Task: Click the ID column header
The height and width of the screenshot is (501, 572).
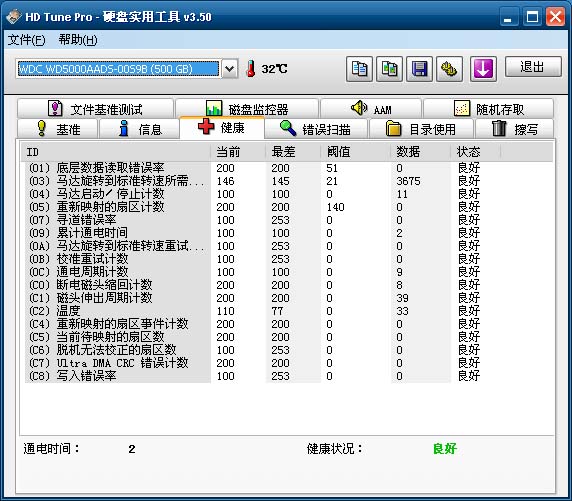Action: point(115,152)
